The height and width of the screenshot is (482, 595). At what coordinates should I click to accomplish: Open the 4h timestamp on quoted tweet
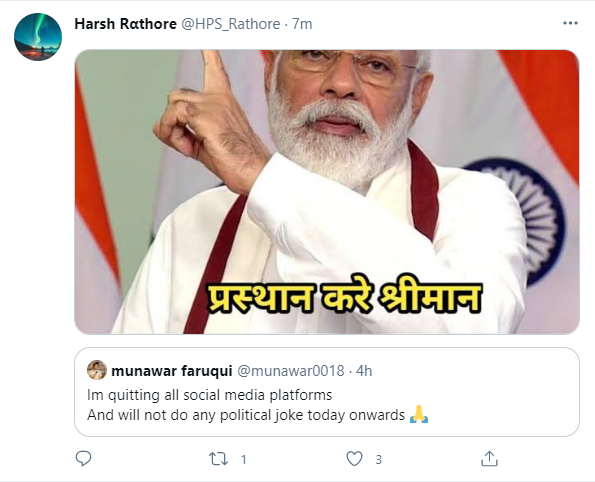(x=364, y=371)
